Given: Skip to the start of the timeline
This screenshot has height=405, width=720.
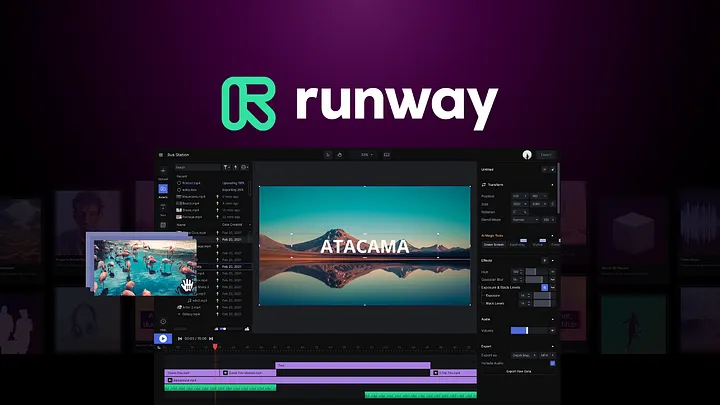Looking at the screenshot, I should pos(180,339).
